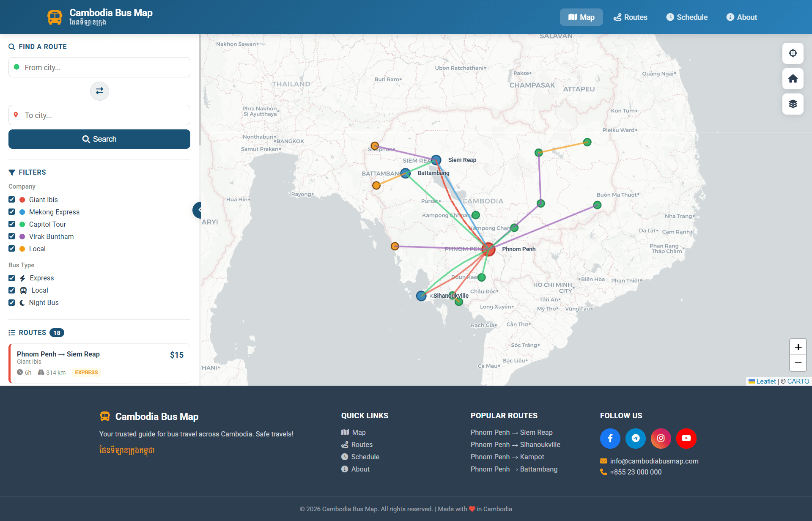Open popular route Phnom Penh → Siem Reap
The image size is (812, 521).
point(512,432)
